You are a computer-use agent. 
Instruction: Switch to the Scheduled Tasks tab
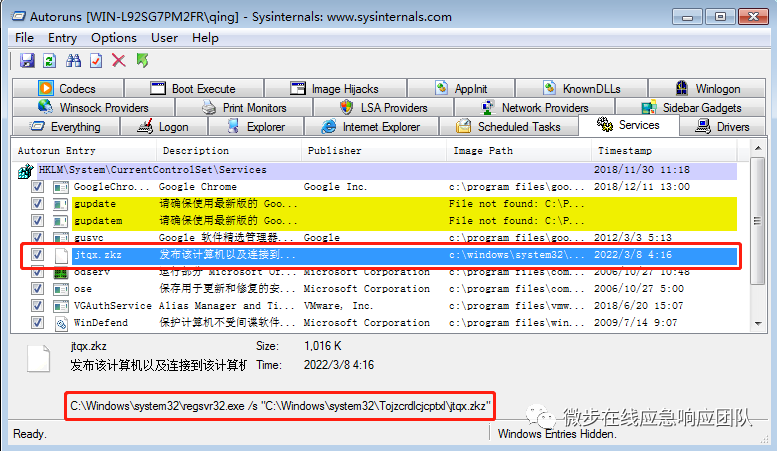509,126
